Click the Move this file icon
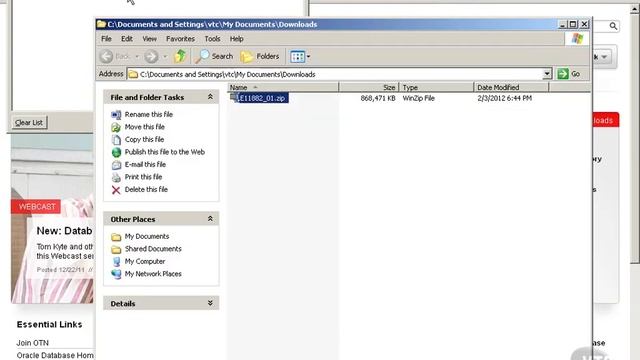Viewport: 640px width, 360px height. 116,127
